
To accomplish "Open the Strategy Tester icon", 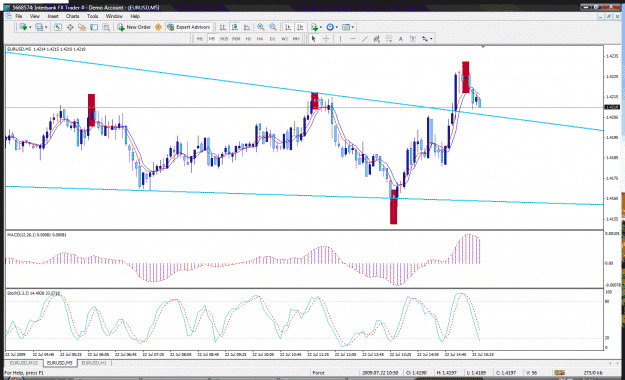I will tap(106, 27).
